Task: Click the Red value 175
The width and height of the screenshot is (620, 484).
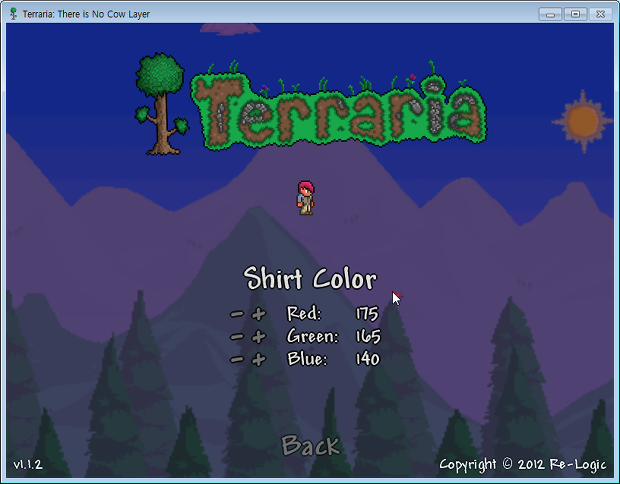Action: 367,314
